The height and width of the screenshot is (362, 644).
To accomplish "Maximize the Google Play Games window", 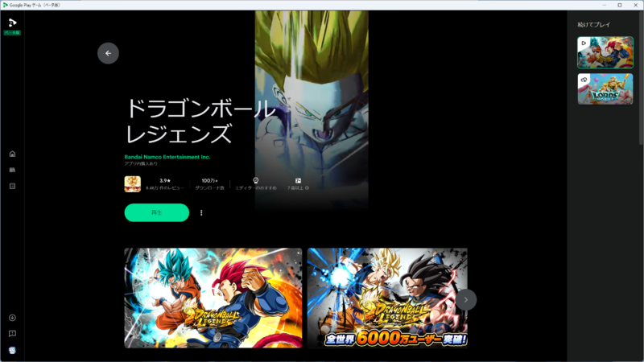I will (620, 5).
